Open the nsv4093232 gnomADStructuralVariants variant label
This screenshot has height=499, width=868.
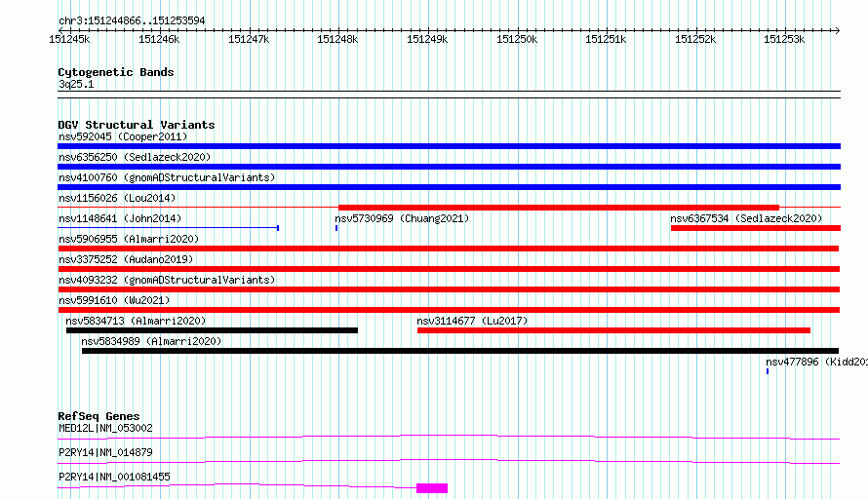tap(167, 280)
